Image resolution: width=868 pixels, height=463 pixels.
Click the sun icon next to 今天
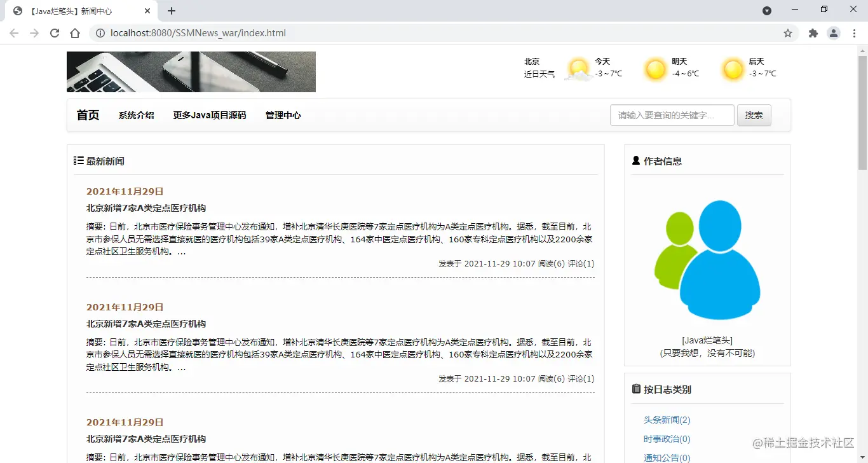pos(578,67)
